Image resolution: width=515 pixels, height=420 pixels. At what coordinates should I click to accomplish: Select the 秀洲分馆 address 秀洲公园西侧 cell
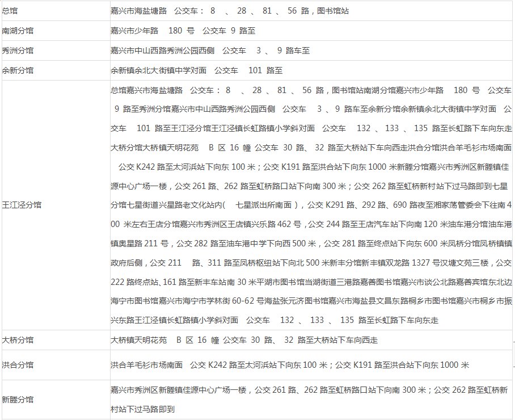[x=210, y=51]
